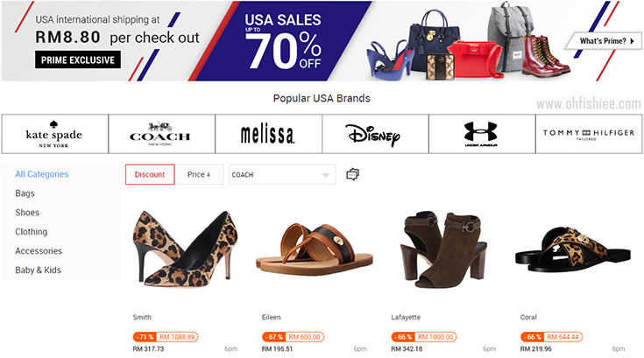Screen dimensions: 644x358
Task: Open the Bags category
Action: (x=25, y=193)
